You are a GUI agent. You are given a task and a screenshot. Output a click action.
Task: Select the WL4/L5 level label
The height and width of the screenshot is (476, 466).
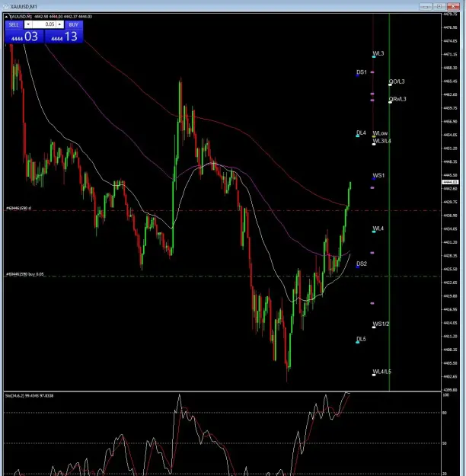pos(382,372)
